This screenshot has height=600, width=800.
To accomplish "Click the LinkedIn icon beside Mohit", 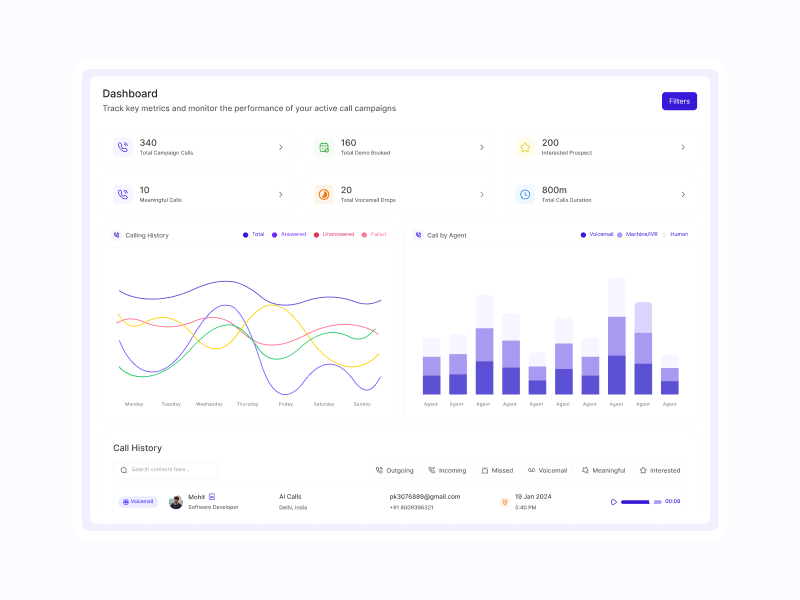I will coord(212,496).
